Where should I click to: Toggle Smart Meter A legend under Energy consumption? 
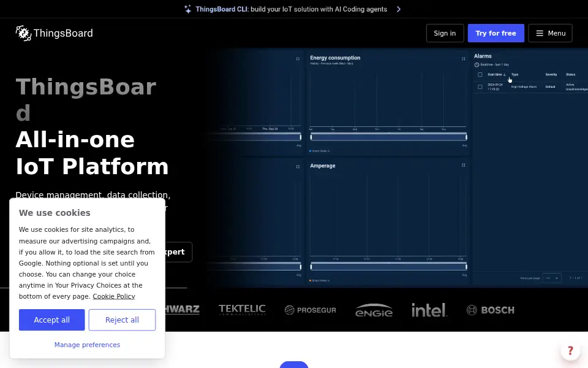pyautogui.click(x=320, y=151)
